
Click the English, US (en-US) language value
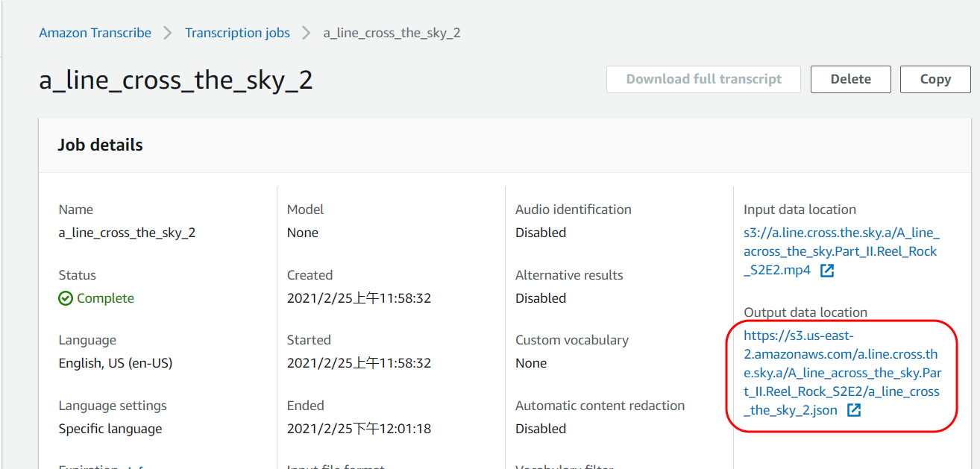pos(116,363)
